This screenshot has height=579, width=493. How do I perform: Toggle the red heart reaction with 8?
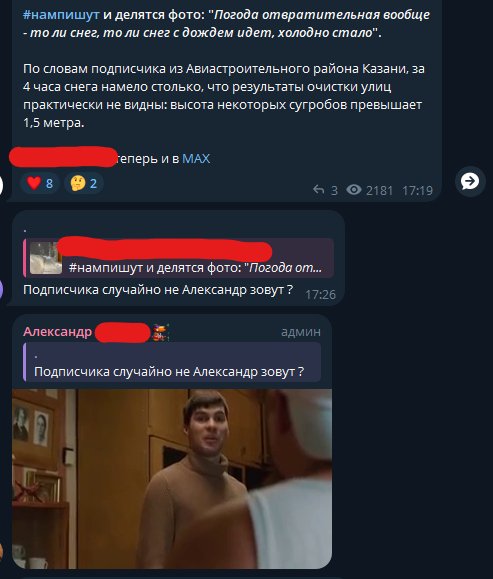click(x=40, y=183)
